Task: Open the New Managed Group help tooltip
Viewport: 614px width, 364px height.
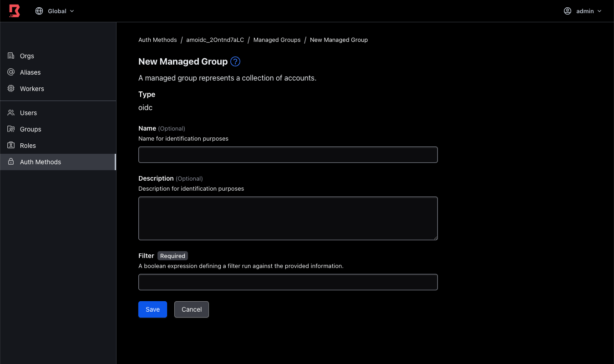Action: (x=235, y=61)
